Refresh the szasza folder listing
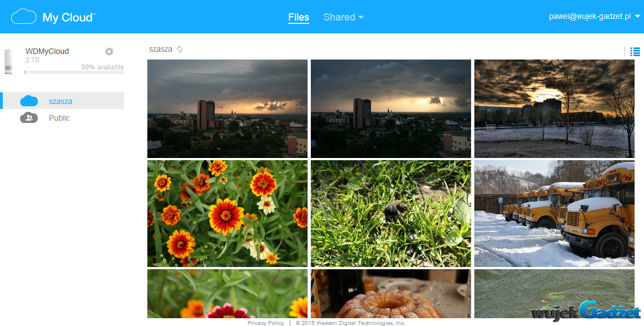 [x=180, y=49]
